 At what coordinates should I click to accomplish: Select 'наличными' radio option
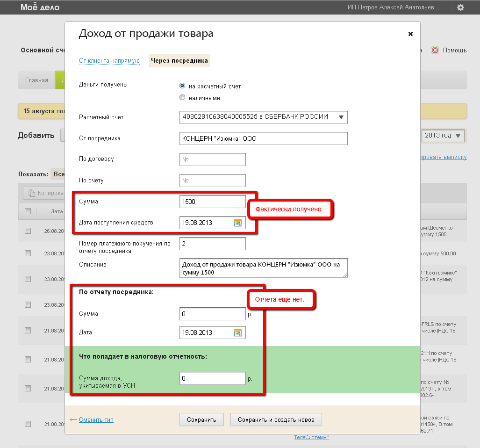(x=182, y=98)
